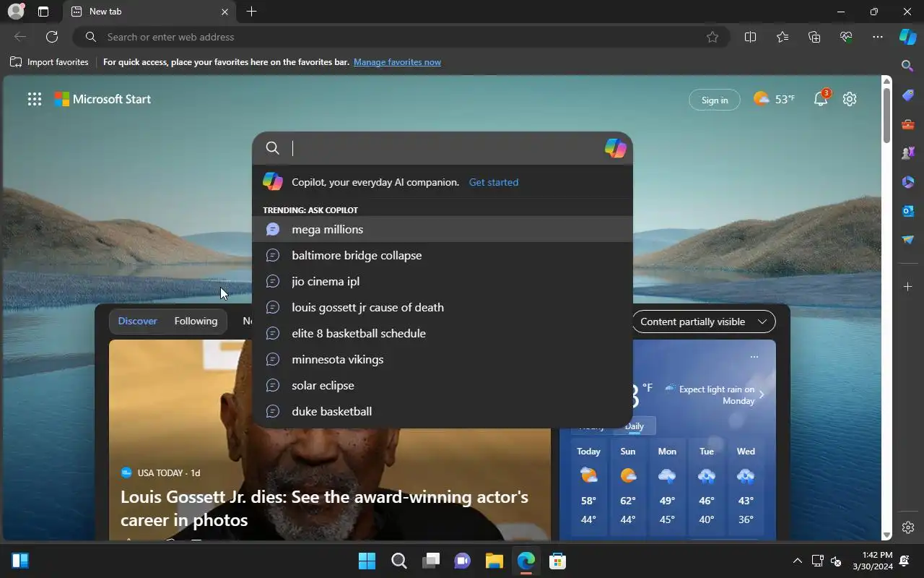This screenshot has width=924, height=578.
Task: Select the jio cinema ipl suggestion
Action: point(442,281)
